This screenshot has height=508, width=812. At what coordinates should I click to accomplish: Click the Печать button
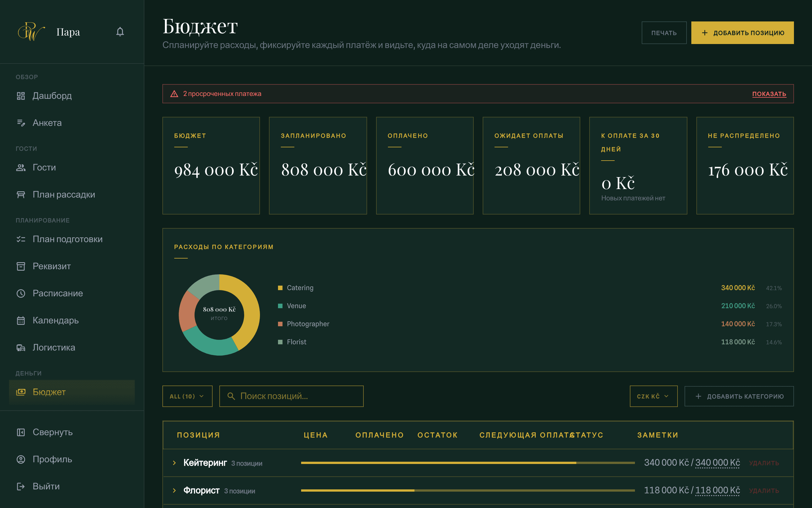point(664,32)
